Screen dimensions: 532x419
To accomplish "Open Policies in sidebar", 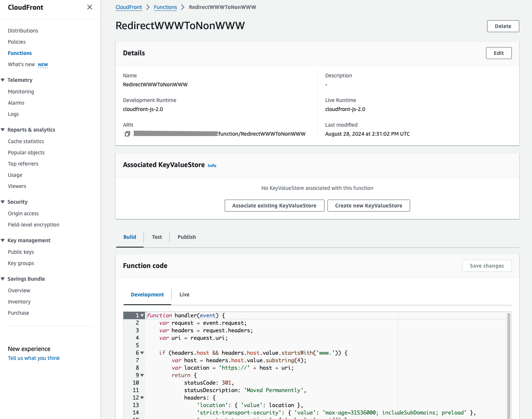I will tap(17, 42).
